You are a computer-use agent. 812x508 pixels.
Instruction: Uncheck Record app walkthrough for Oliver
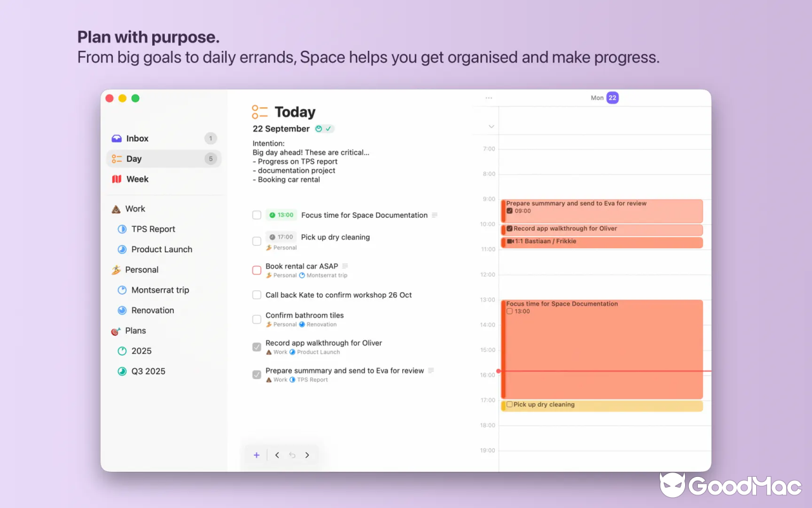pos(256,347)
